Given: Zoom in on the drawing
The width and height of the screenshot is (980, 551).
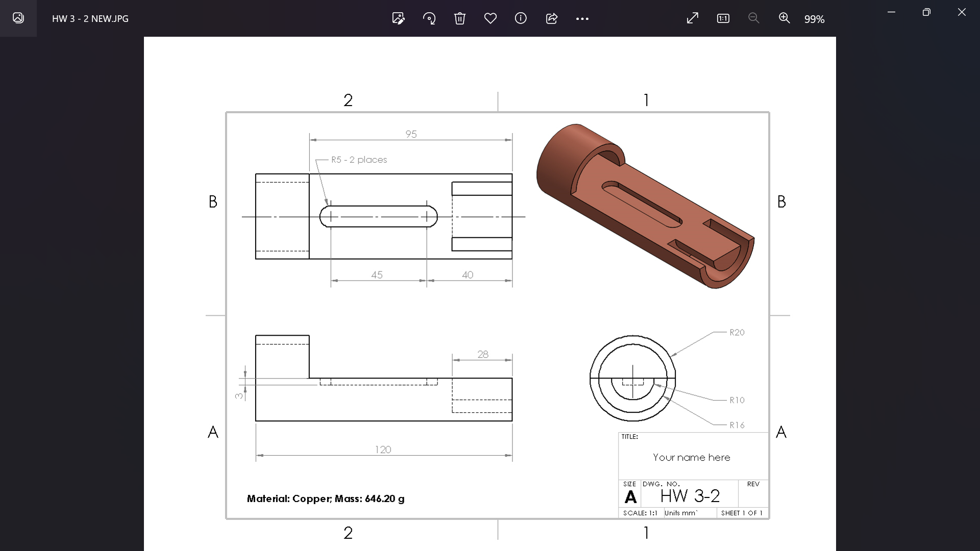Looking at the screenshot, I should [x=785, y=18].
